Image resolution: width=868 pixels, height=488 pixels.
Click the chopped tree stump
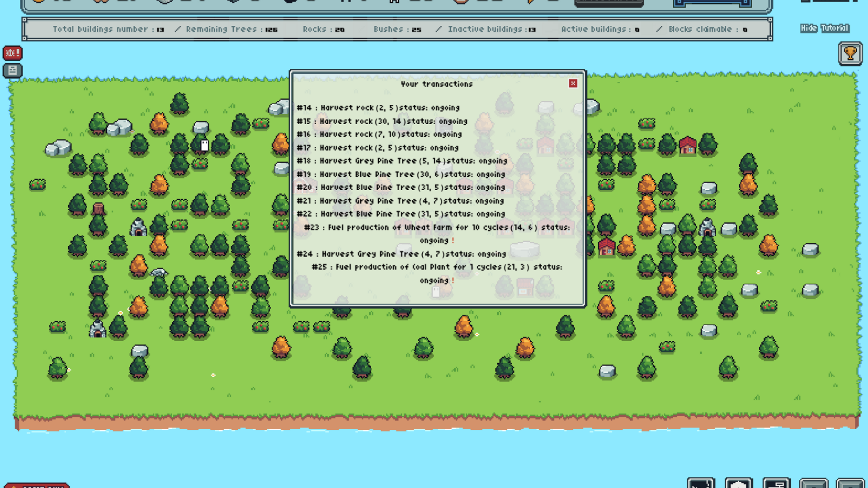pyautogui.click(x=98, y=208)
